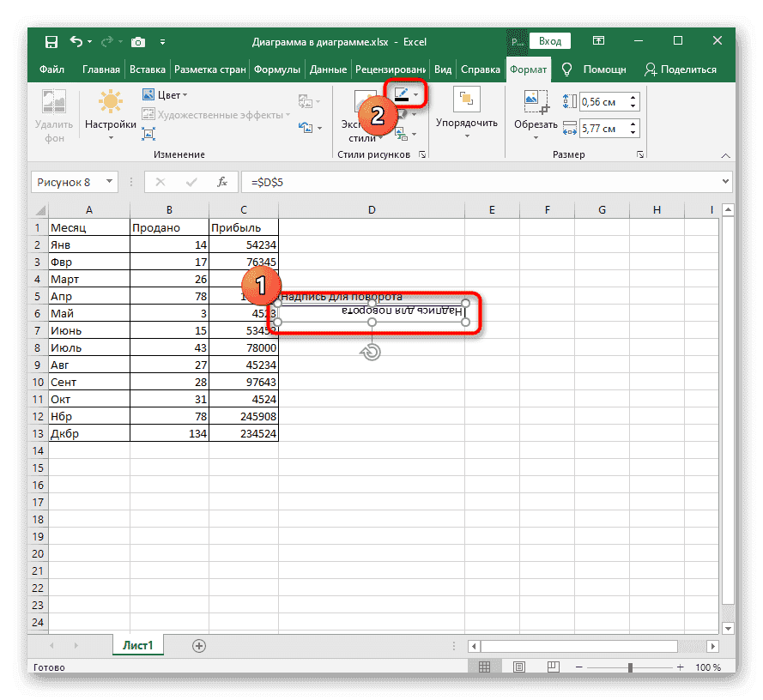
Task: Click the Save icon in title bar
Action: (51, 41)
